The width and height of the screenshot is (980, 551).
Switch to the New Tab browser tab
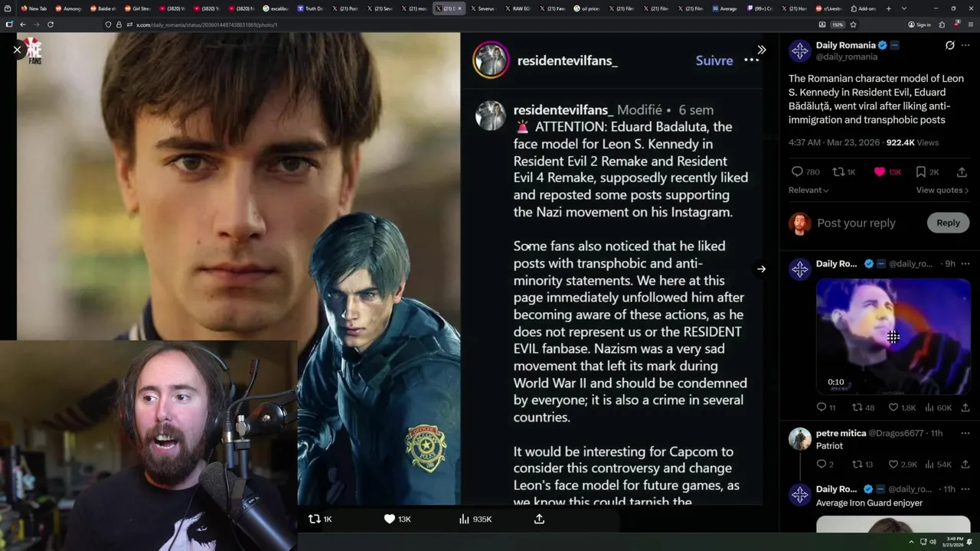pyautogui.click(x=33, y=8)
